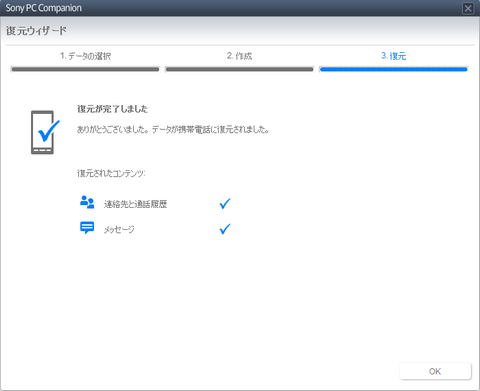Viewport: 480px width, 391px height.
Task: Click the gray progress bar under 1. データの選択
Action: point(85,69)
